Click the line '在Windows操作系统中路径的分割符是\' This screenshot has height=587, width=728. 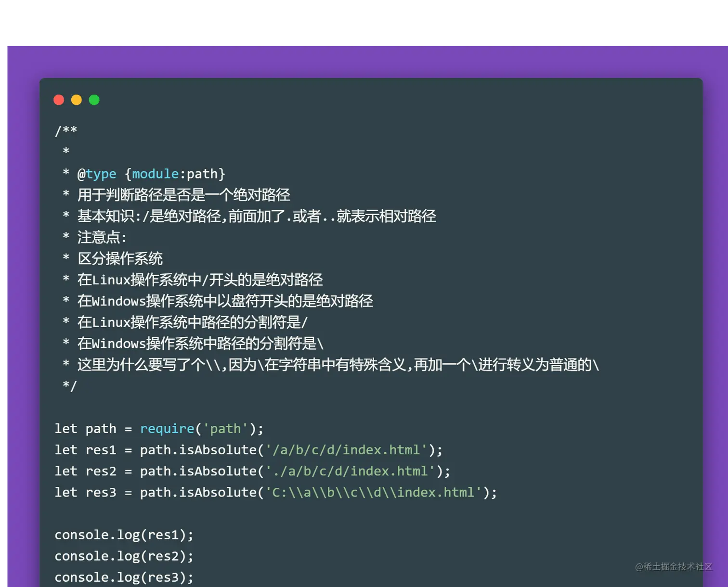click(x=193, y=343)
